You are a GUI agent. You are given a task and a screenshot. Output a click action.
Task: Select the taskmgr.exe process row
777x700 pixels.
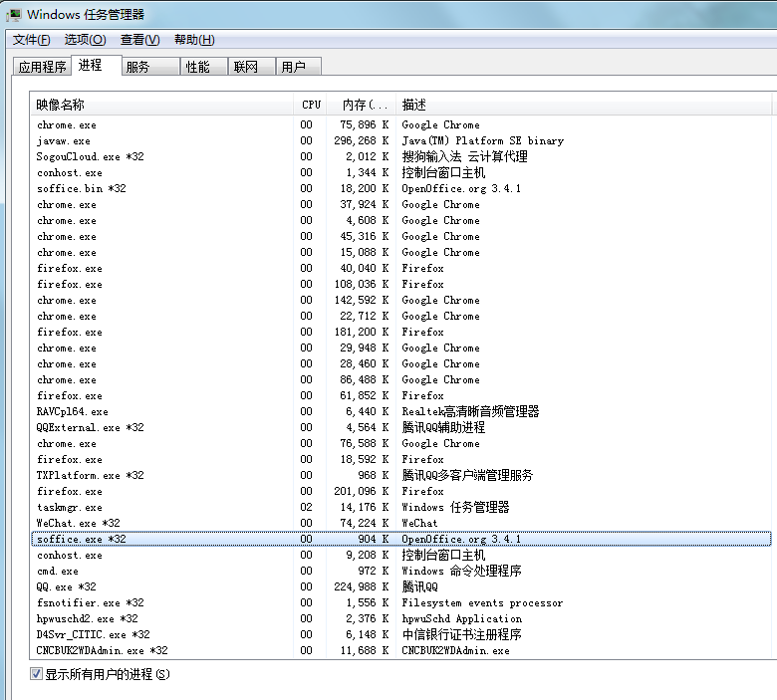point(401,507)
